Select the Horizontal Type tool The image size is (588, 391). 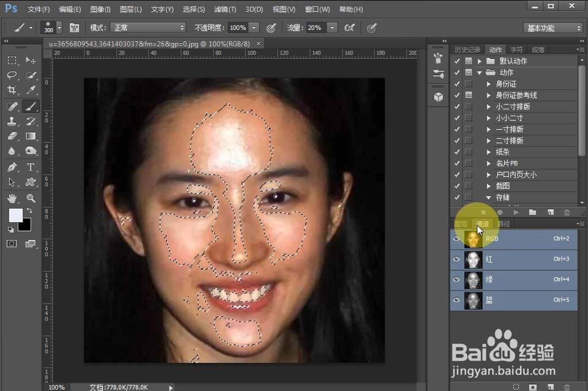[31, 167]
